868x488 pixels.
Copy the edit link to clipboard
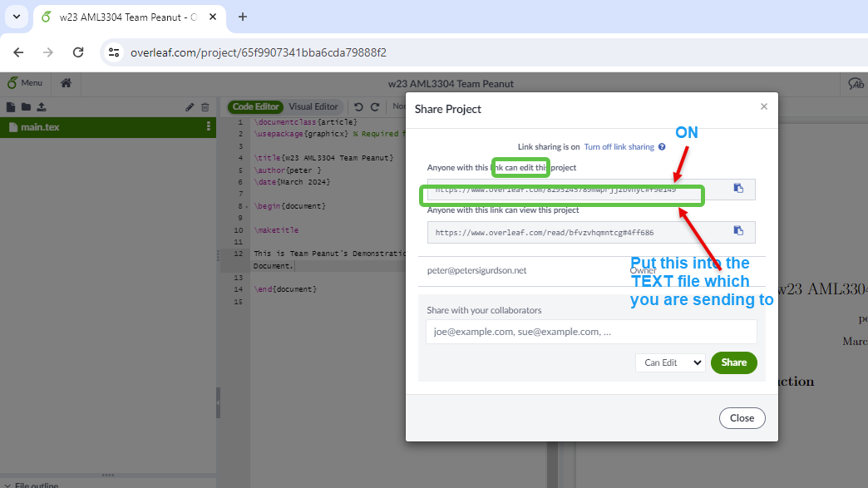738,188
